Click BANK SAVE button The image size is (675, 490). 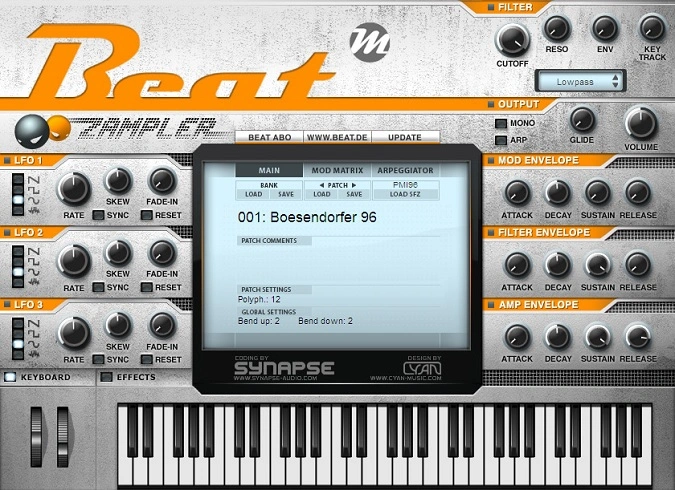(286, 195)
